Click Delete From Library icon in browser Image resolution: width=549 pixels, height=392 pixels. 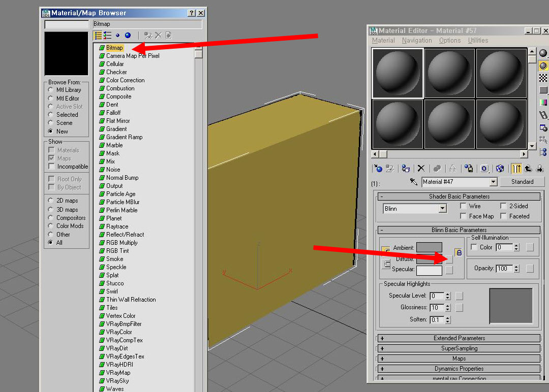pyautogui.click(x=158, y=36)
